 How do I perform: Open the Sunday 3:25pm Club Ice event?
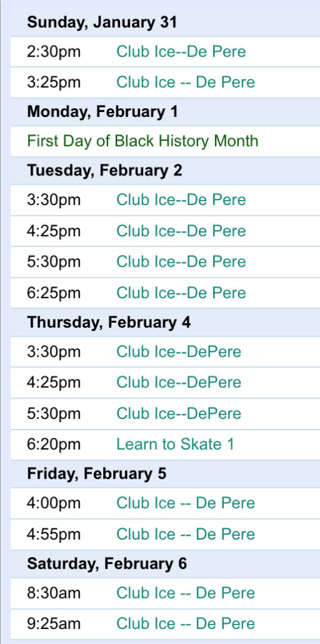(x=185, y=82)
